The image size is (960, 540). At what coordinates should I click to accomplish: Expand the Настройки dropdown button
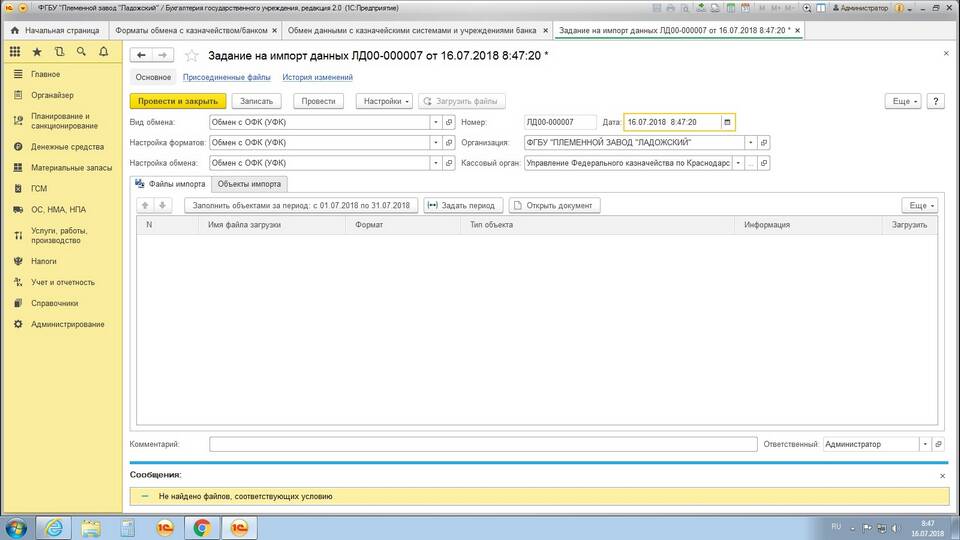[384, 101]
